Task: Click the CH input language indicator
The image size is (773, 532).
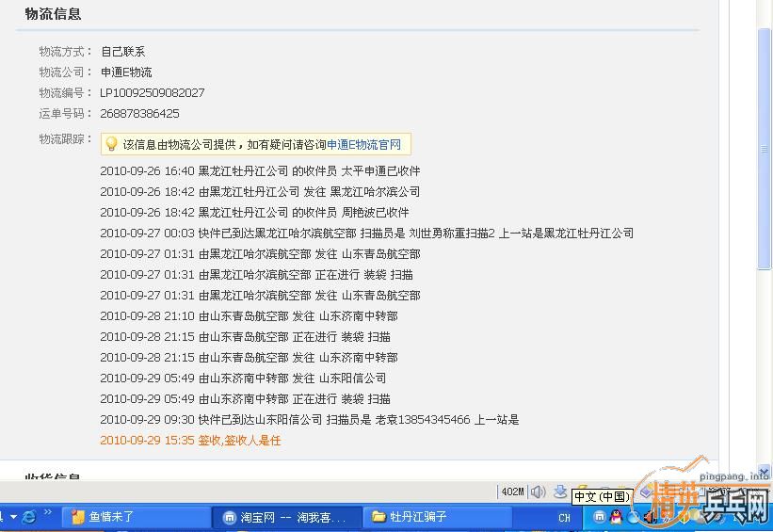Action: (564, 518)
